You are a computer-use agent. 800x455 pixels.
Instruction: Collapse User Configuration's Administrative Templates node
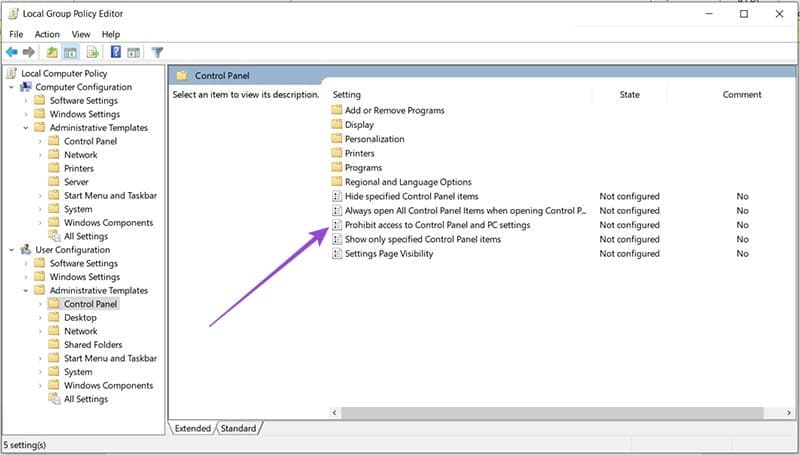25,290
